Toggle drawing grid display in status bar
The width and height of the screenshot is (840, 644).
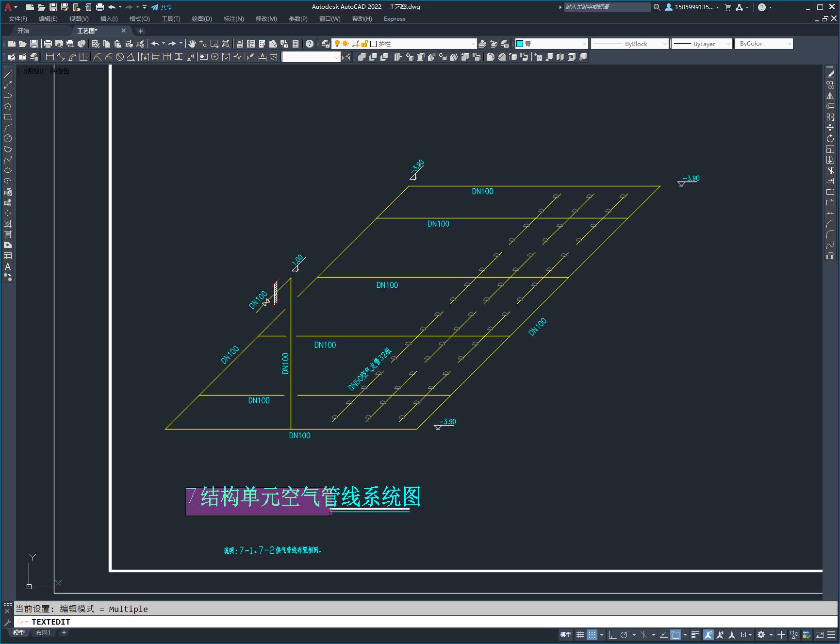click(580, 635)
